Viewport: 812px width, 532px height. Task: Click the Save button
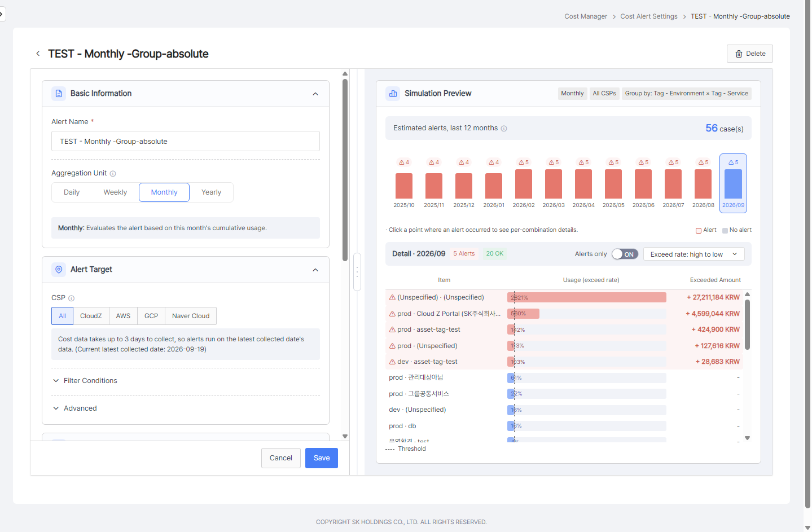[322, 458]
